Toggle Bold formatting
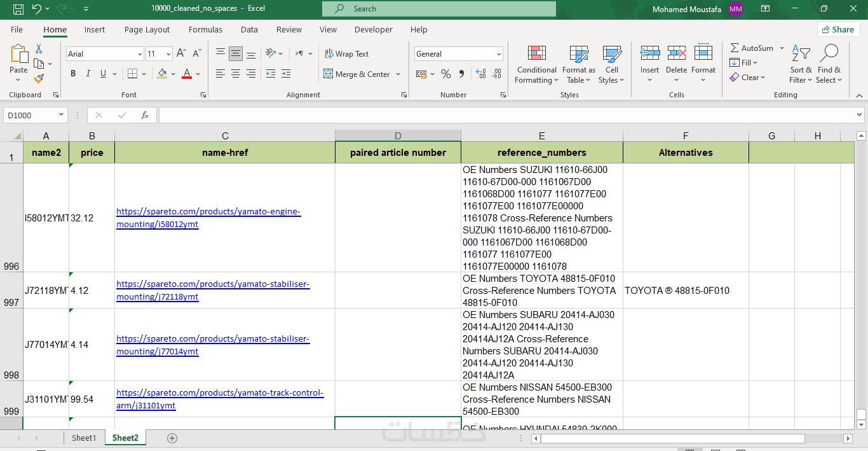The height and width of the screenshot is (451, 868). (x=73, y=74)
